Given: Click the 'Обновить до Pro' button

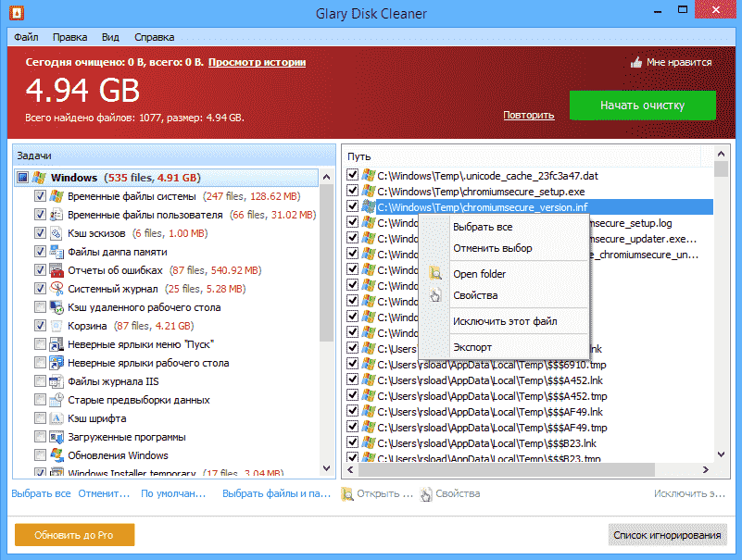Looking at the screenshot, I should click(x=74, y=535).
